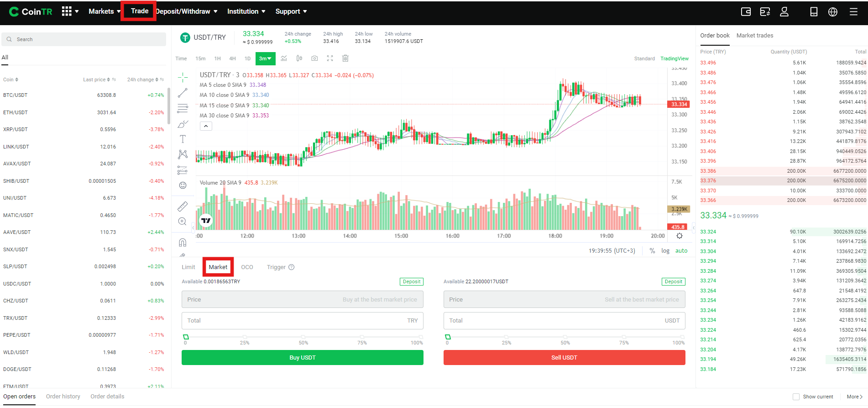Image resolution: width=868 pixels, height=408 pixels.
Task: Select the trend line drawing tool
Action: tap(183, 93)
